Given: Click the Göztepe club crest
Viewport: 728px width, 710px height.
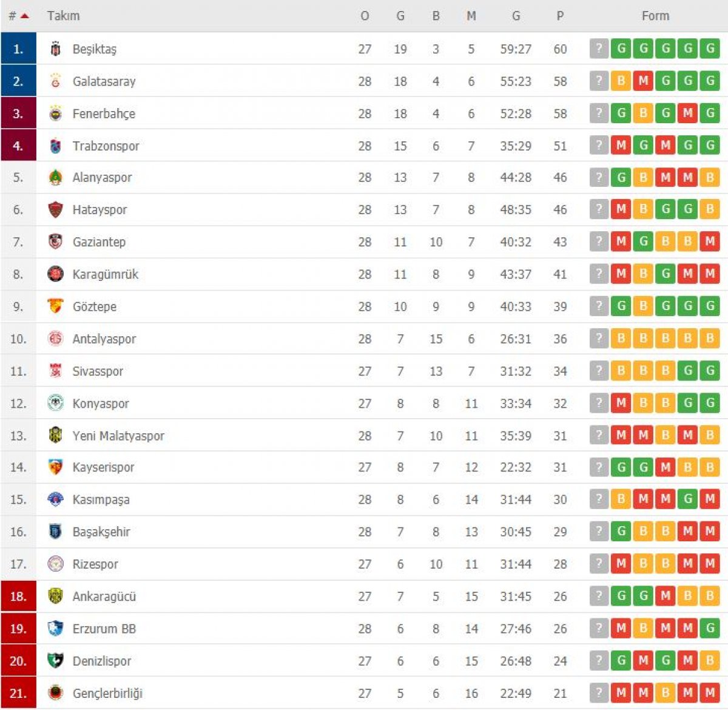Looking at the screenshot, I should coord(55,306).
